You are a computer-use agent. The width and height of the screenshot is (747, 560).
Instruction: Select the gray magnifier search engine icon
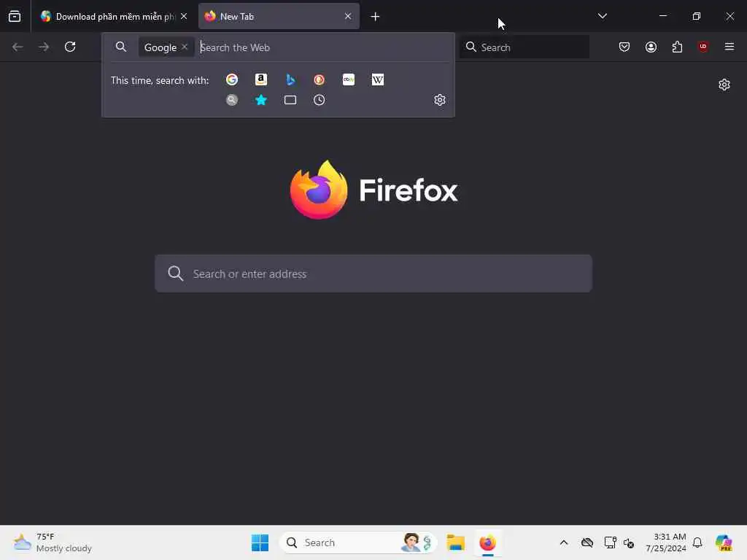pos(232,100)
